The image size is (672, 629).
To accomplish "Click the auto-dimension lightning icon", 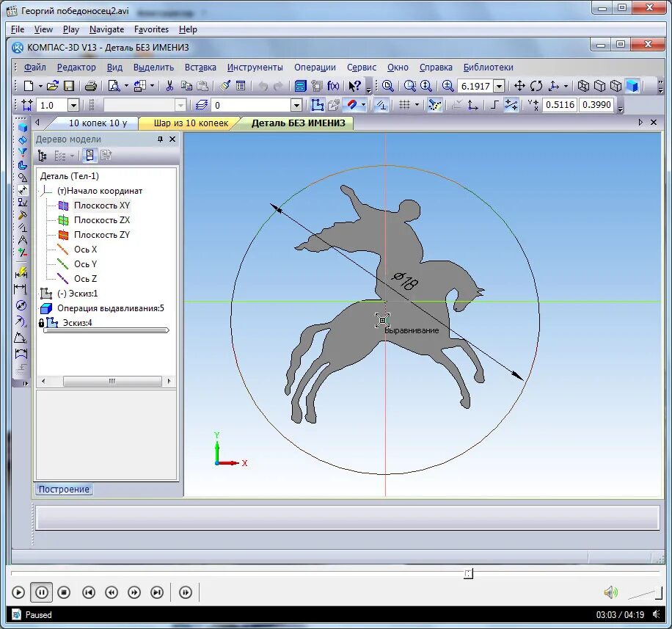I will coord(21,273).
